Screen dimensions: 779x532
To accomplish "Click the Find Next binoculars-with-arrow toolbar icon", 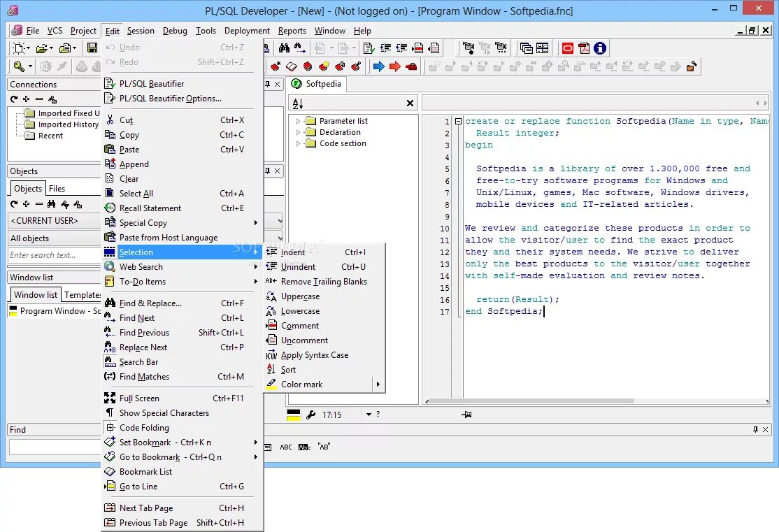I will 299,48.
